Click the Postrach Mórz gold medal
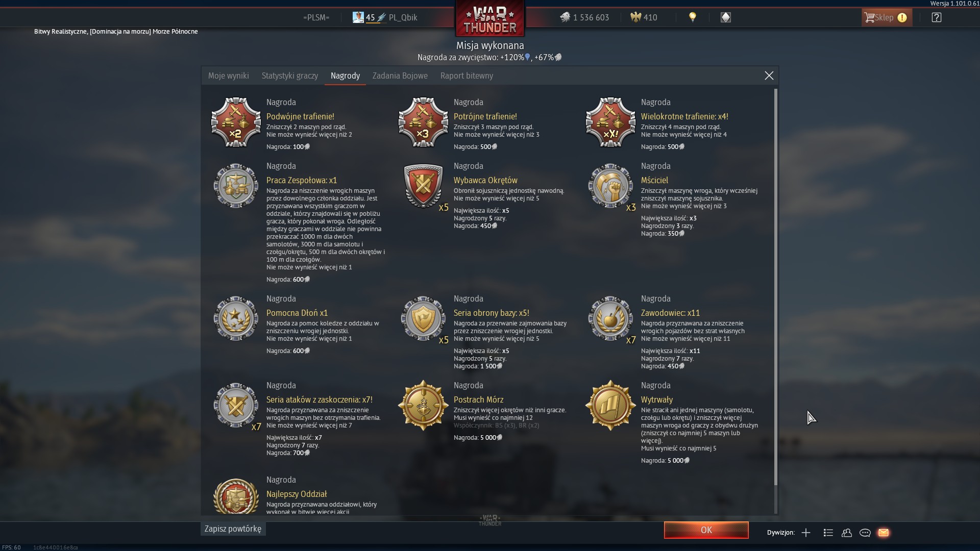This screenshot has height=551, width=980. tap(423, 406)
